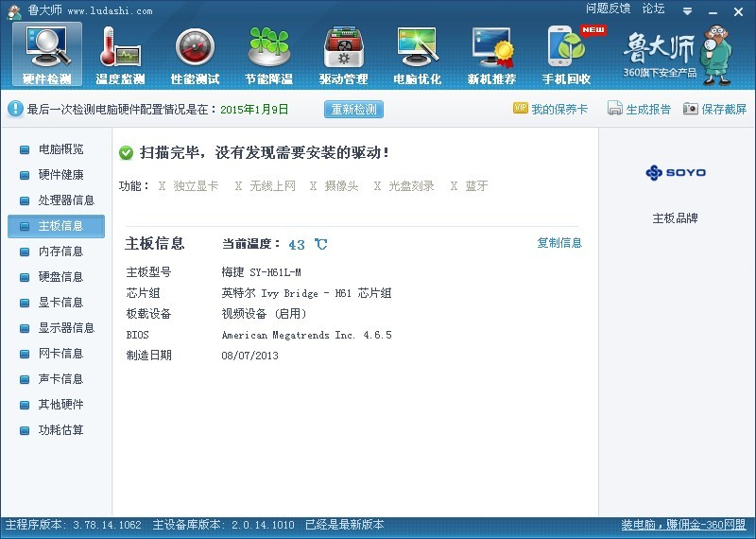Image resolution: width=756 pixels, height=539 pixels.
Task: Click the printer icon beside 生成报告
Action: point(615,108)
